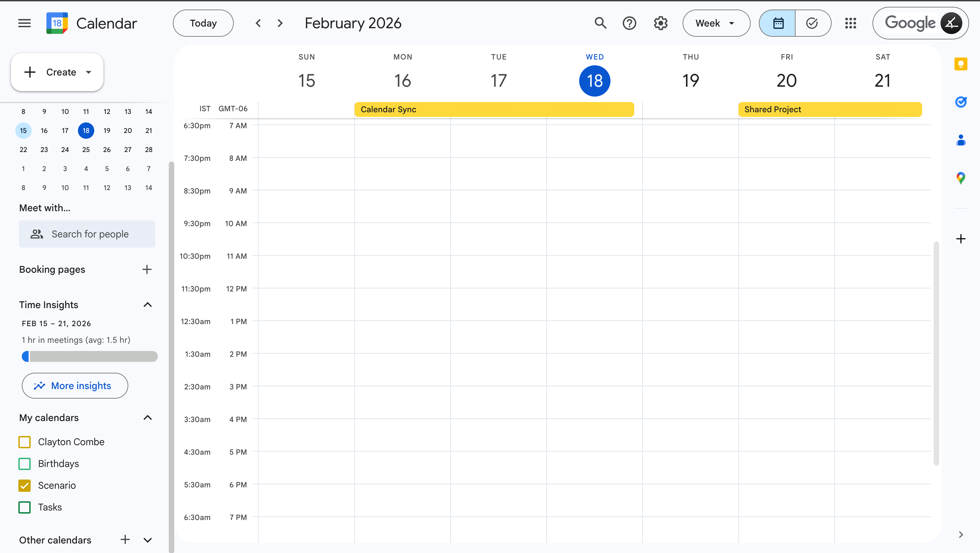Image resolution: width=980 pixels, height=553 pixels.
Task: Switch to the Tasks view tab
Action: [812, 23]
